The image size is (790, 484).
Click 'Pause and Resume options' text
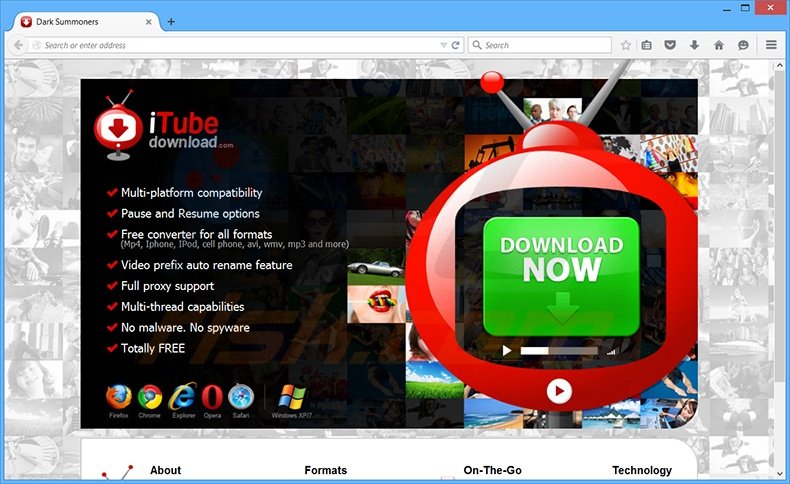(x=190, y=214)
